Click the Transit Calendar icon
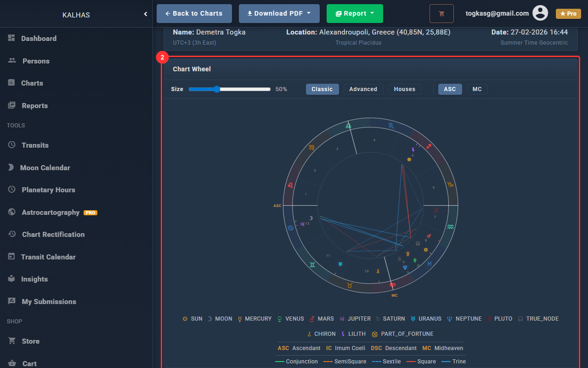The image size is (588, 368). tap(11, 257)
